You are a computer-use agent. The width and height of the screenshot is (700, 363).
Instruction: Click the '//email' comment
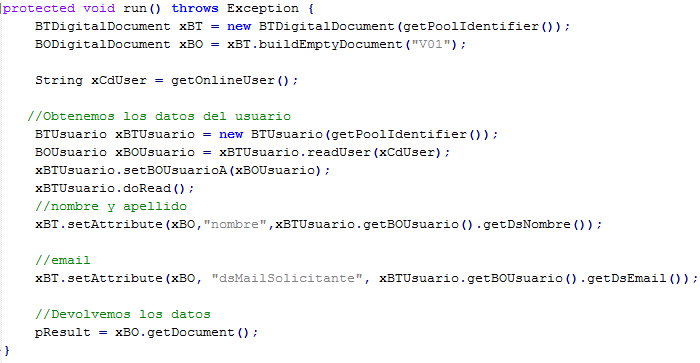(62, 260)
